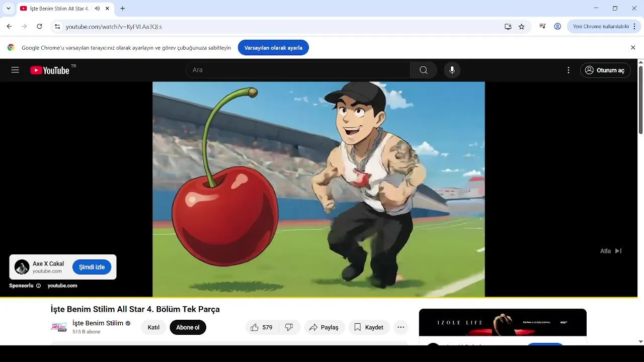The height and width of the screenshot is (362, 644).
Task: Click Şimdi izle on the ad card
Action: pyautogui.click(x=92, y=267)
